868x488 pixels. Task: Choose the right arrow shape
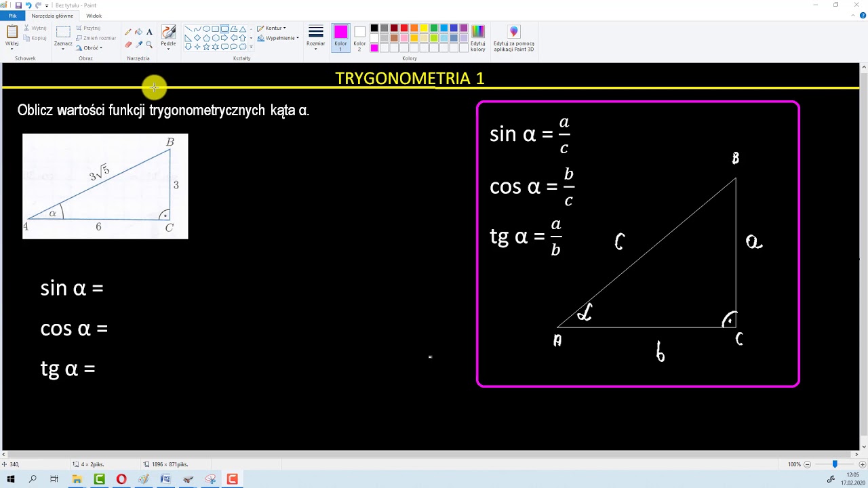click(x=224, y=38)
